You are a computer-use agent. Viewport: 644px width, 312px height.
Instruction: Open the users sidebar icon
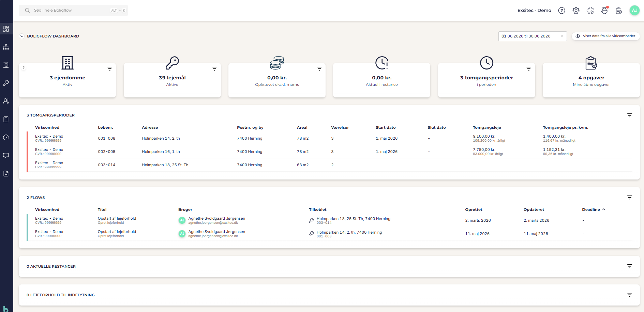tap(6, 101)
